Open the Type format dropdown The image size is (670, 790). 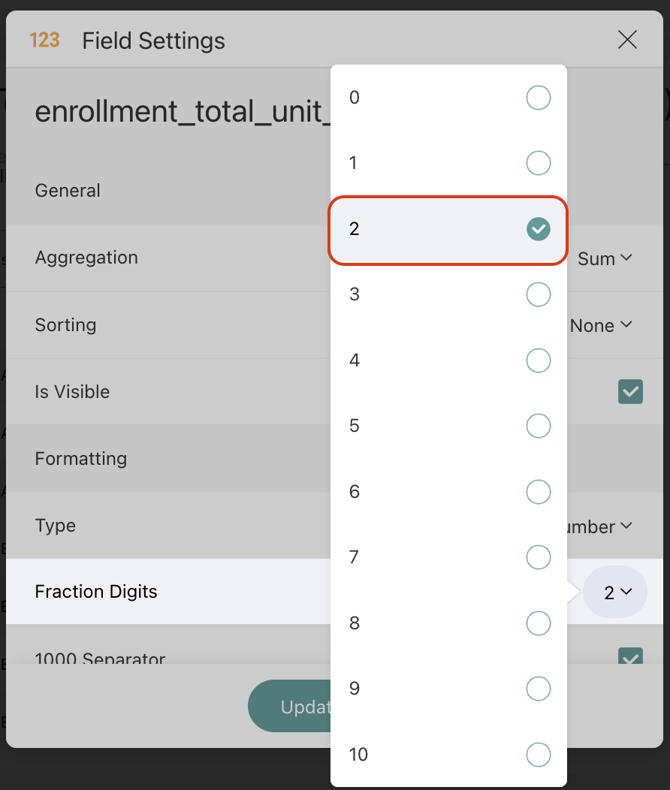pos(600,526)
